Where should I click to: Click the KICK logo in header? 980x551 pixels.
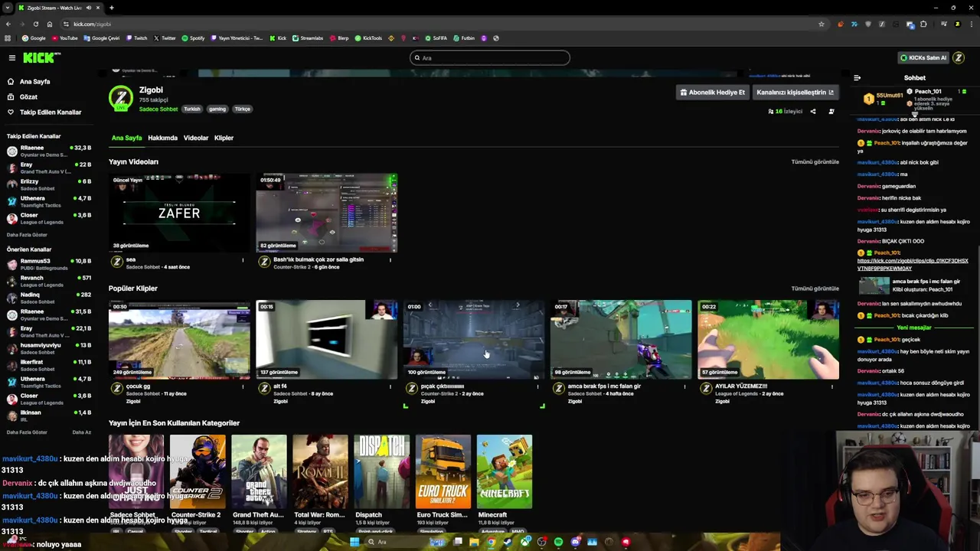41,57
